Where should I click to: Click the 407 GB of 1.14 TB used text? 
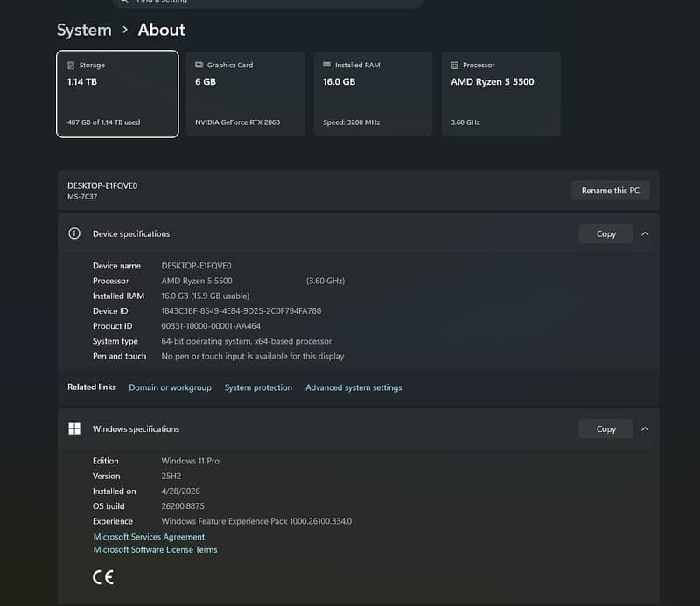(x=103, y=122)
